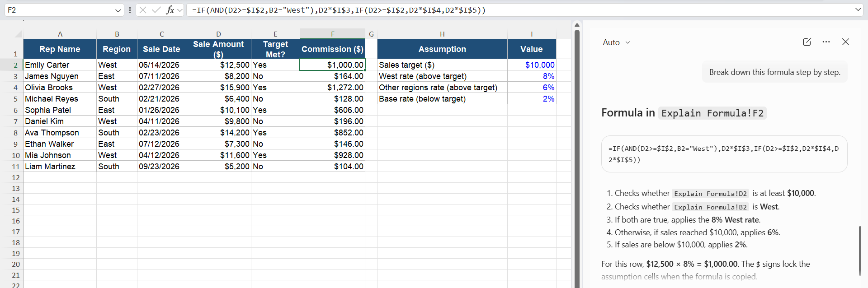Select the 2% base rate value
The image size is (868, 288).
tap(532, 99)
